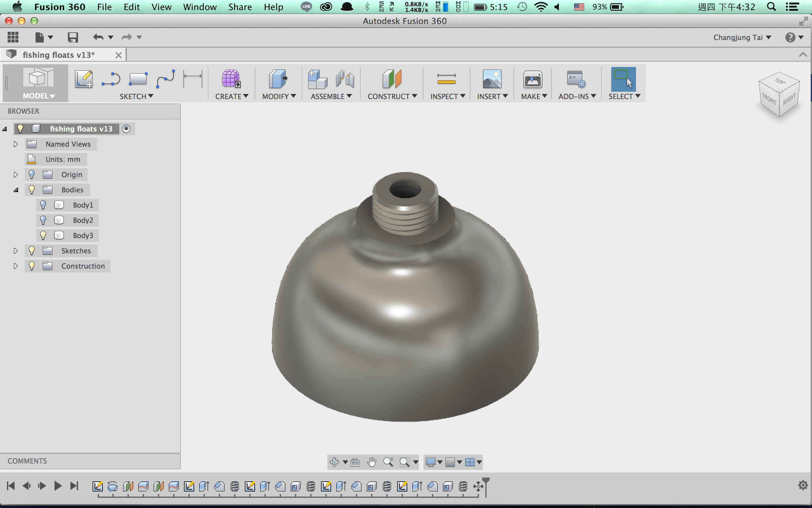Toggle visibility of Bodies folder
This screenshot has height=508, width=812.
(x=31, y=190)
